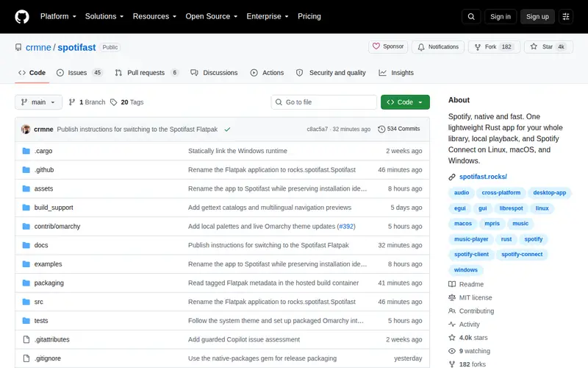Screen dimensions: 588x368
Task: Expand the Open Source menu
Action: click(212, 16)
